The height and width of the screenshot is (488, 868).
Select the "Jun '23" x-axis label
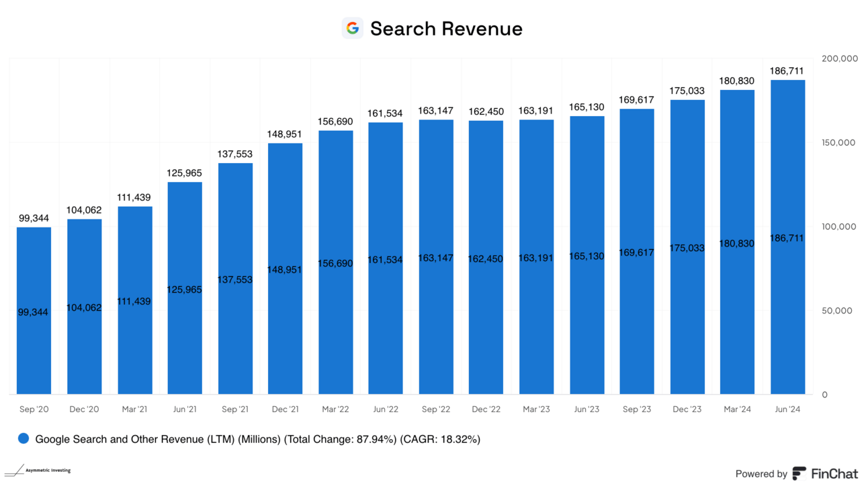click(587, 409)
